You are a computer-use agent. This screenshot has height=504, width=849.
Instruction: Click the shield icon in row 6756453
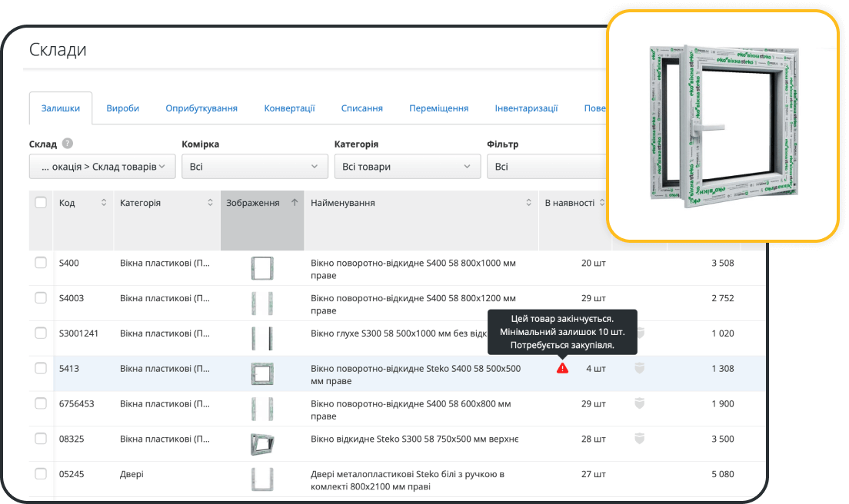tap(639, 403)
